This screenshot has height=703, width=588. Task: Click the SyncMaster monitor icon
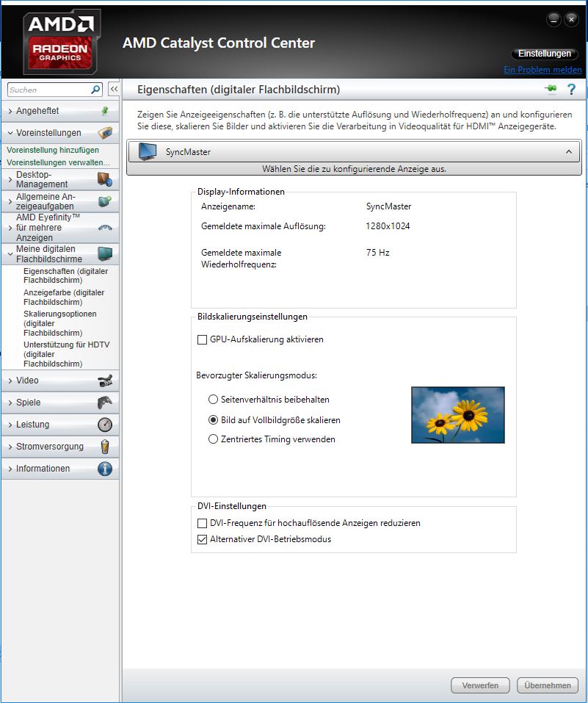click(147, 151)
